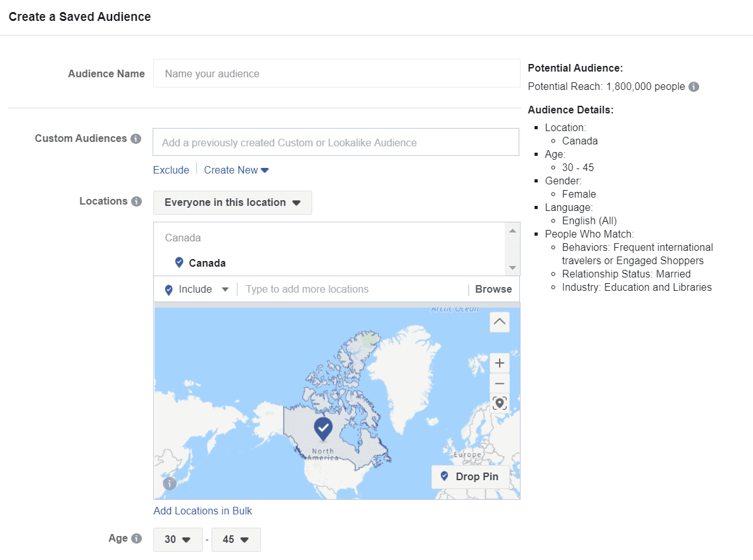The width and height of the screenshot is (753, 560).
Task: Click Add Locations in Bulk link
Action: point(203,511)
